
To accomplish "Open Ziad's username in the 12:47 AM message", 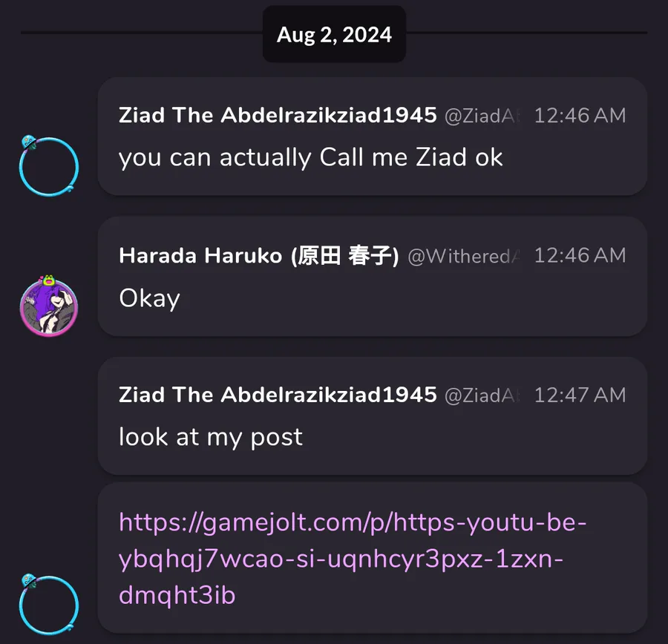I will (278, 395).
